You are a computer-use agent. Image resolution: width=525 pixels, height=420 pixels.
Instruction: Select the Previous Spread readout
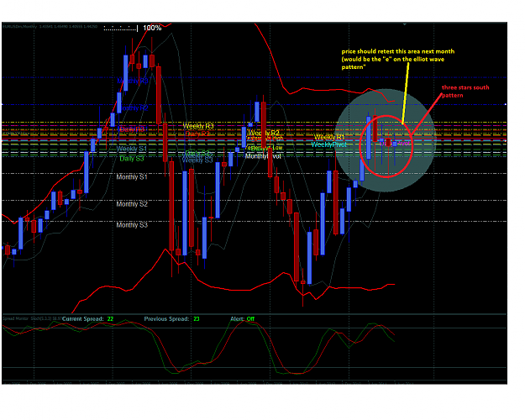click(x=171, y=319)
